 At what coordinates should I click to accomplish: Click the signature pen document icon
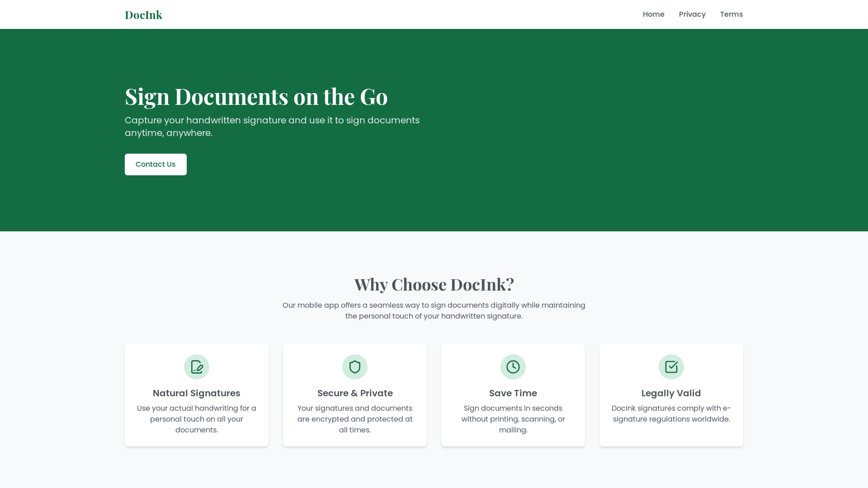click(197, 367)
